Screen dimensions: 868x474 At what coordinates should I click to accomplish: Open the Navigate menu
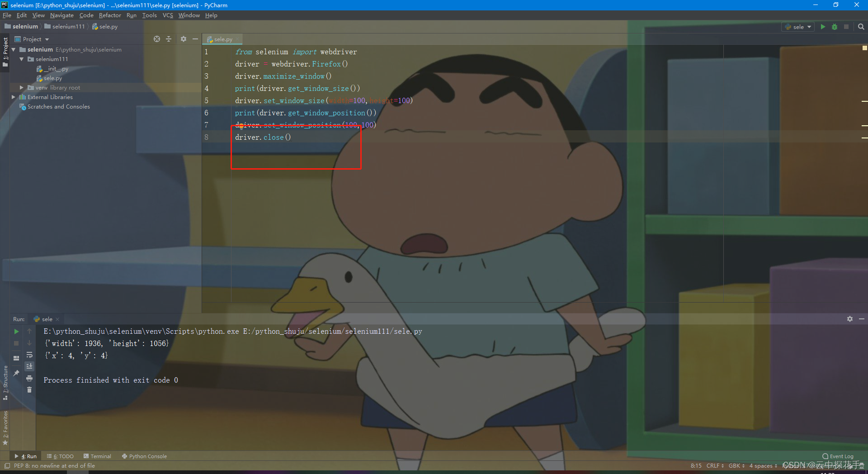coord(61,15)
